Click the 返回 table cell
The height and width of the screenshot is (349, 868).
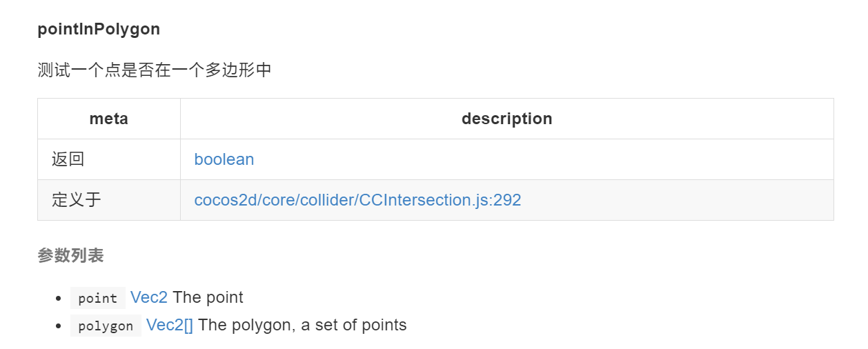(109, 159)
